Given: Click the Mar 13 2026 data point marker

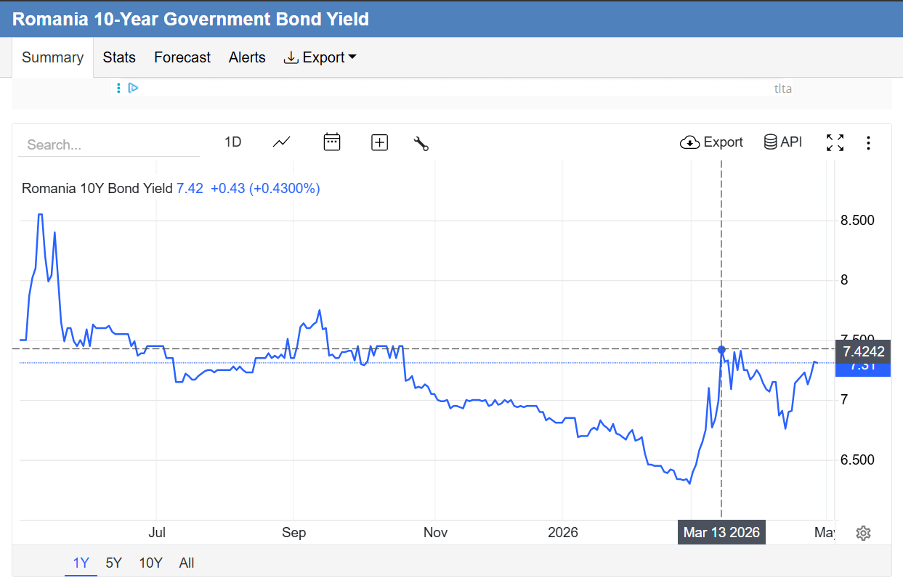Looking at the screenshot, I should (x=721, y=350).
